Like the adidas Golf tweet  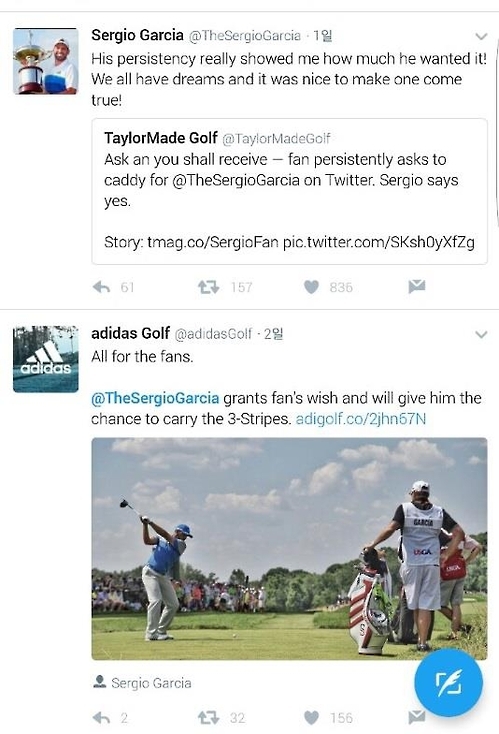click(x=311, y=717)
